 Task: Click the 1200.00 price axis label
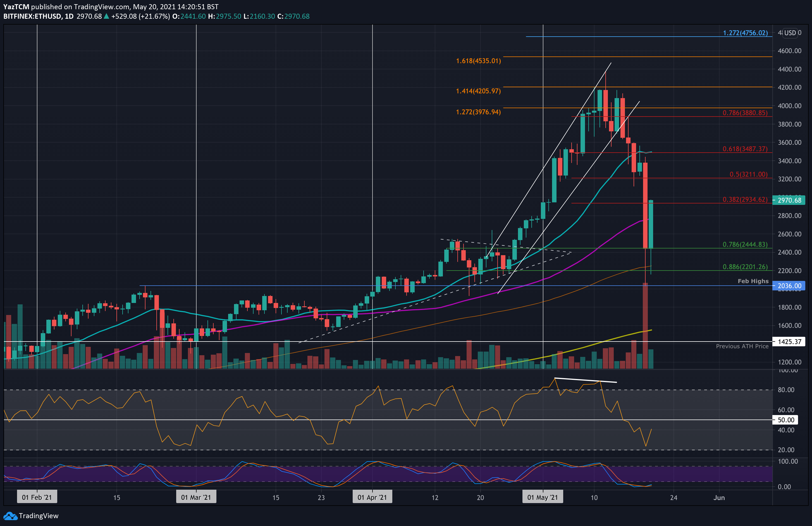pyautogui.click(x=789, y=362)
